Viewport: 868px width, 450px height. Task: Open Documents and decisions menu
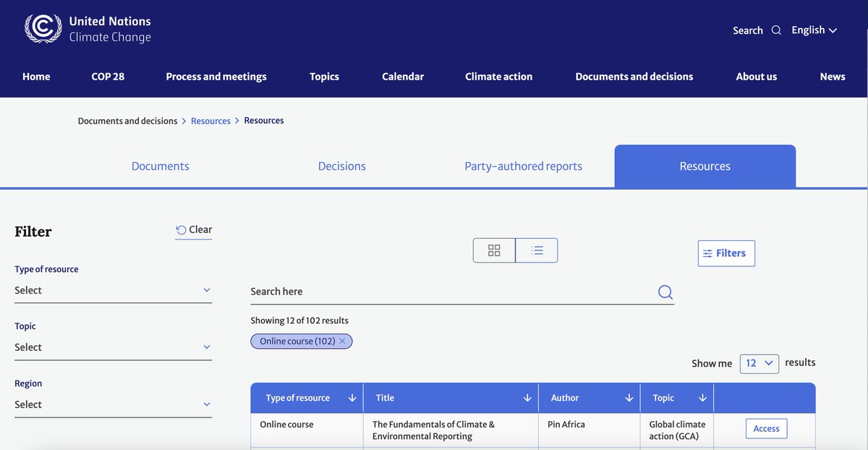634,76
